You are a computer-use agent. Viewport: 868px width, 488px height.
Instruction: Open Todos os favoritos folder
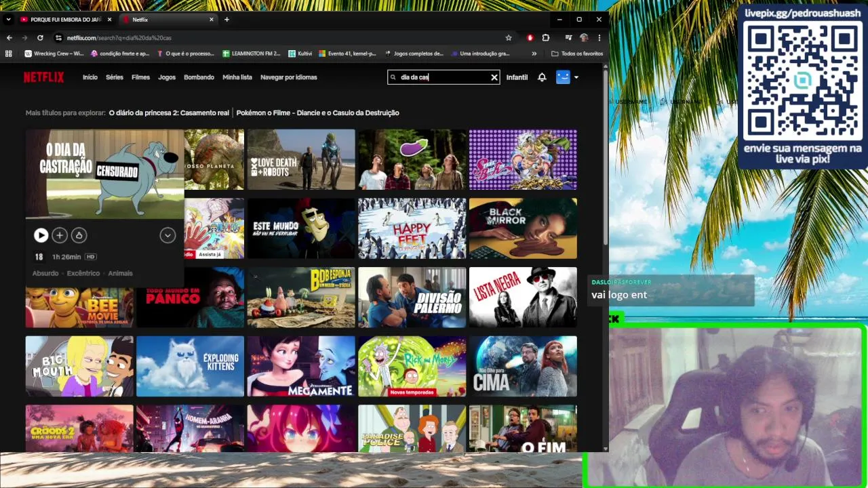[x=577, y=54]
